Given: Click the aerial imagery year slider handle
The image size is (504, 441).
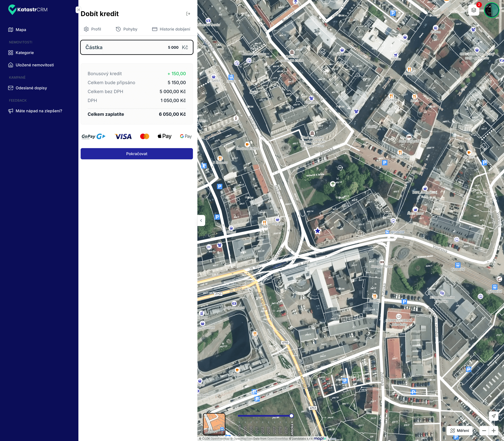Looking at the screenshot, I should click(291, 416).
